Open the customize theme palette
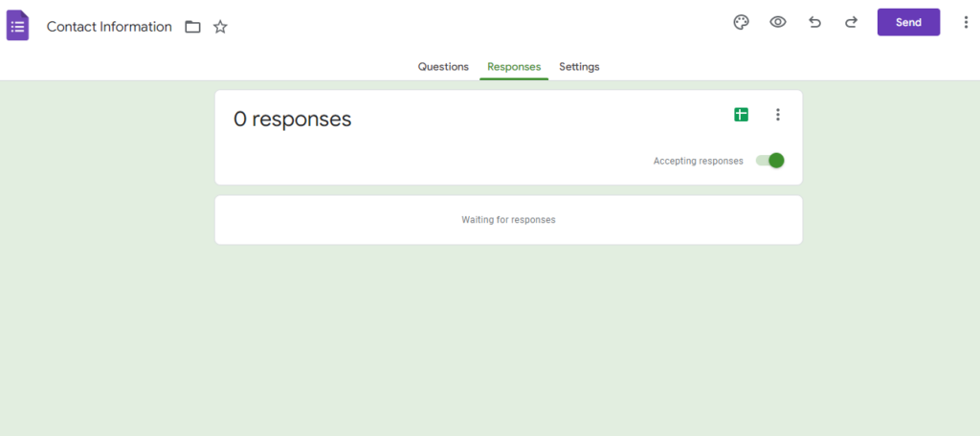The width and height of the screenshot is (980, 436). click(x=741, y=23)
